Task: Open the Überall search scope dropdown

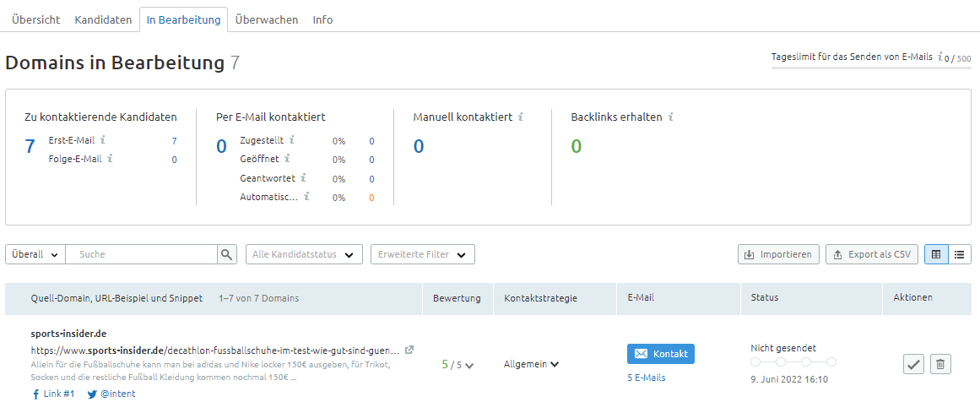Action: click(x=35, y=255)
